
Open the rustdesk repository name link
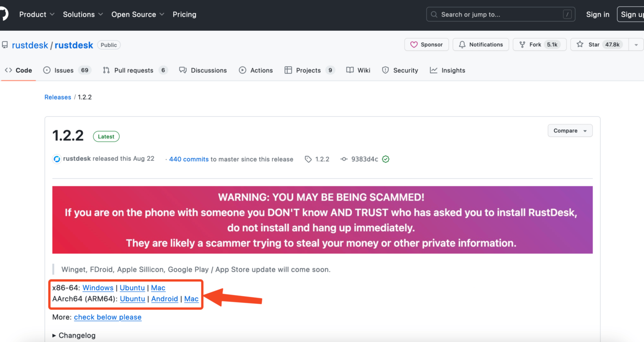(74, 45)
